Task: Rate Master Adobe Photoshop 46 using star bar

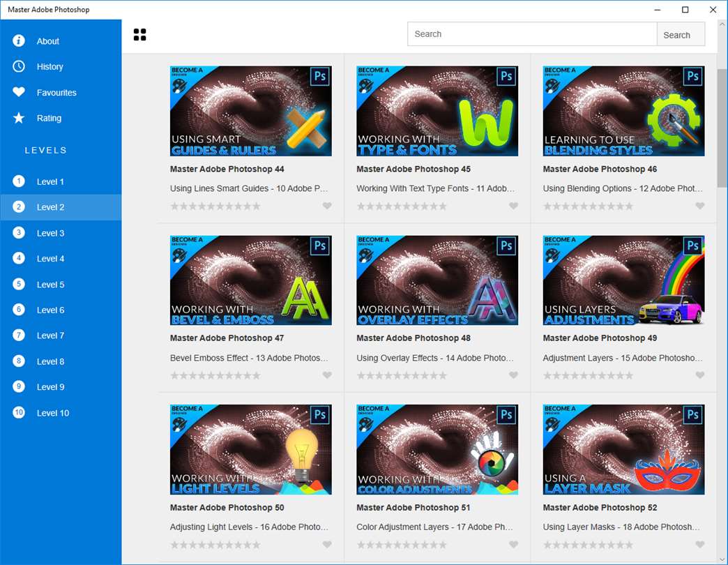Action: [x=589, y=206]
